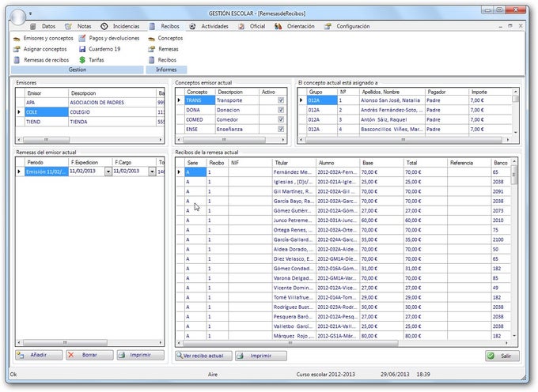Click the Remesas de recibos icon
538x392 pixels.
17,60
